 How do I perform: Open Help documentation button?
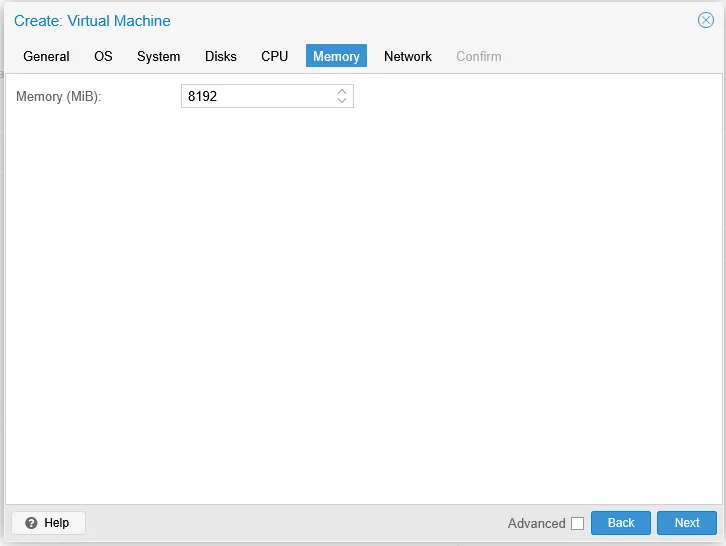[48, 523]
